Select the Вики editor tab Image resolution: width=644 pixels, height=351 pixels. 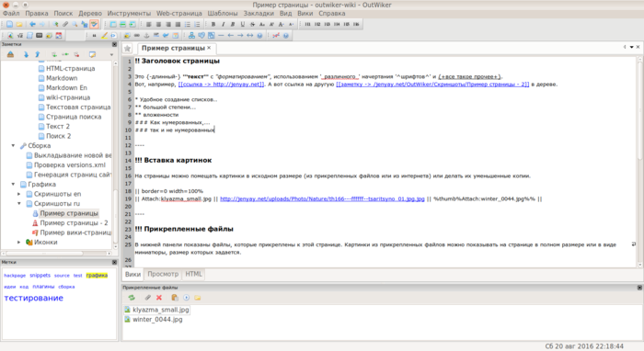pyautogui.click(x=133, y=274)
